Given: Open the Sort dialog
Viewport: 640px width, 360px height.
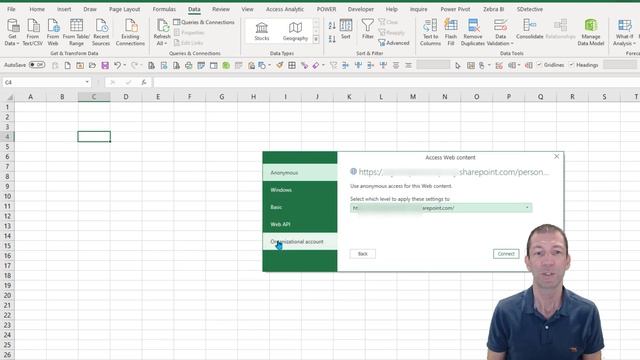Looking at the screenshot, I should click(x=346, y=29).
